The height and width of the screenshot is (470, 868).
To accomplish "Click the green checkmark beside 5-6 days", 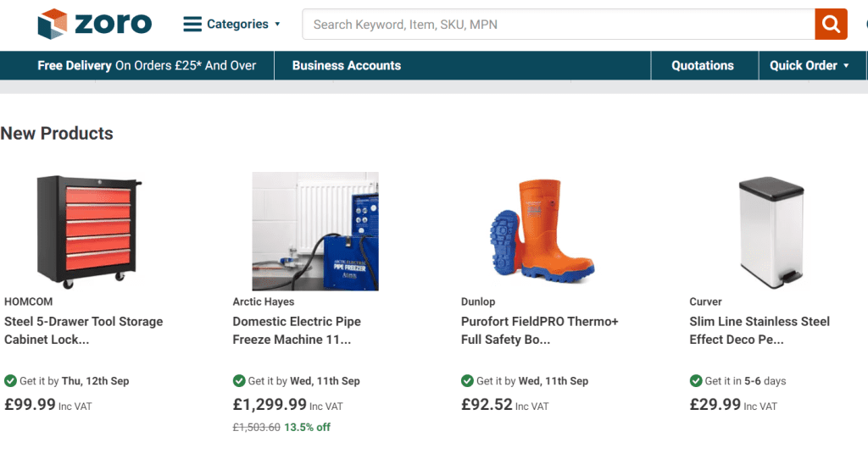I will coord(696,381).
